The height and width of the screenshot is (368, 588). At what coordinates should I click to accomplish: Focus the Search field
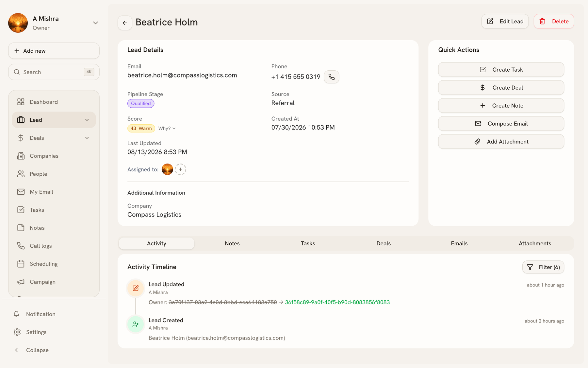click(54, 72)
